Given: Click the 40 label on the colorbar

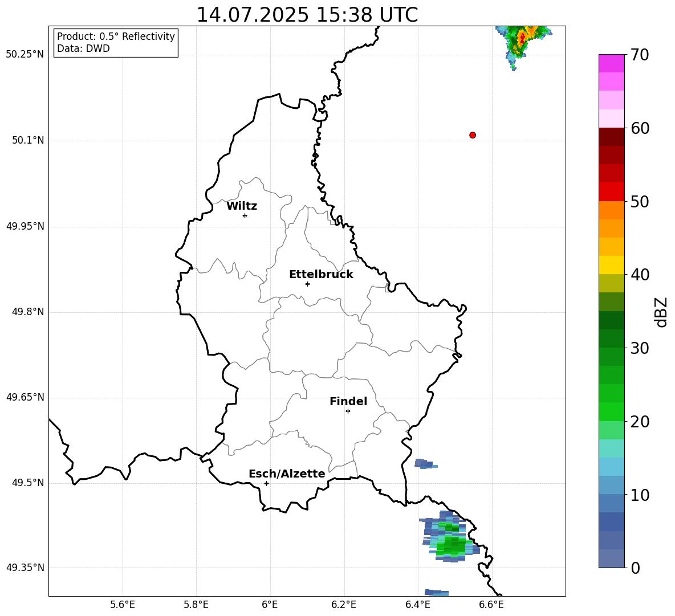Looking at the screenshot, I should click(x=640, y=275).
